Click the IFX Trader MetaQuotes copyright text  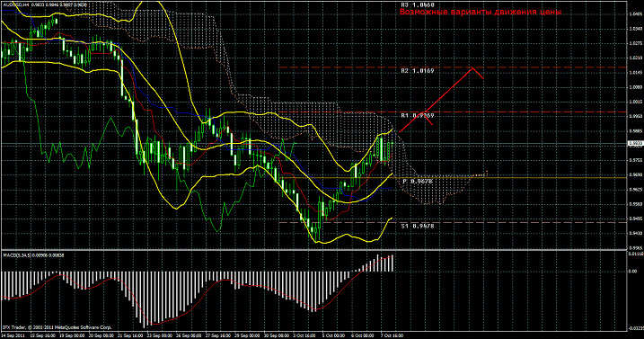tap(57, 327)
